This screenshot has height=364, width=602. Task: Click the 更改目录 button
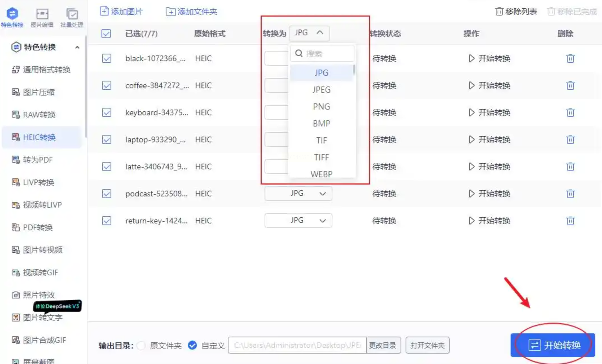(383, 345)
